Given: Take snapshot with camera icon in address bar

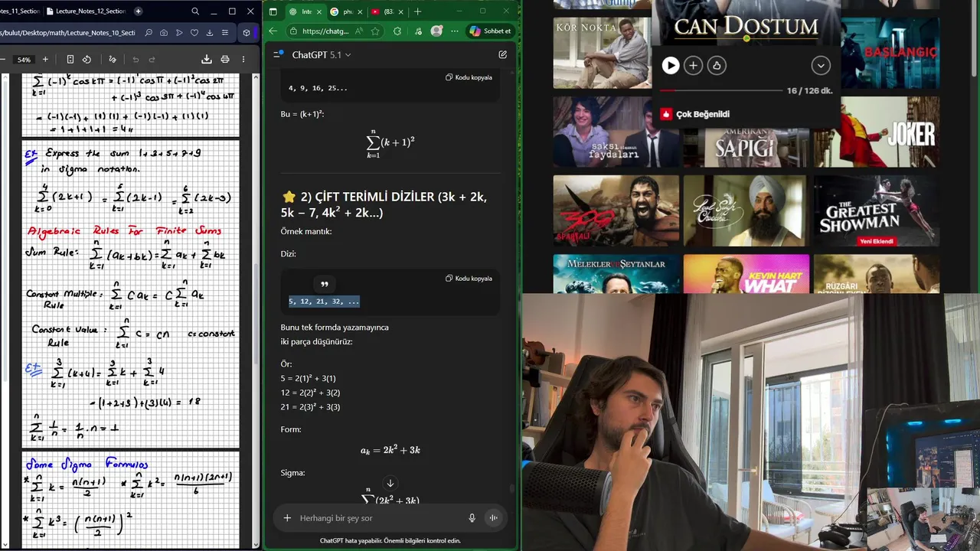Looking at the screenshot, I should click(164, 33).
